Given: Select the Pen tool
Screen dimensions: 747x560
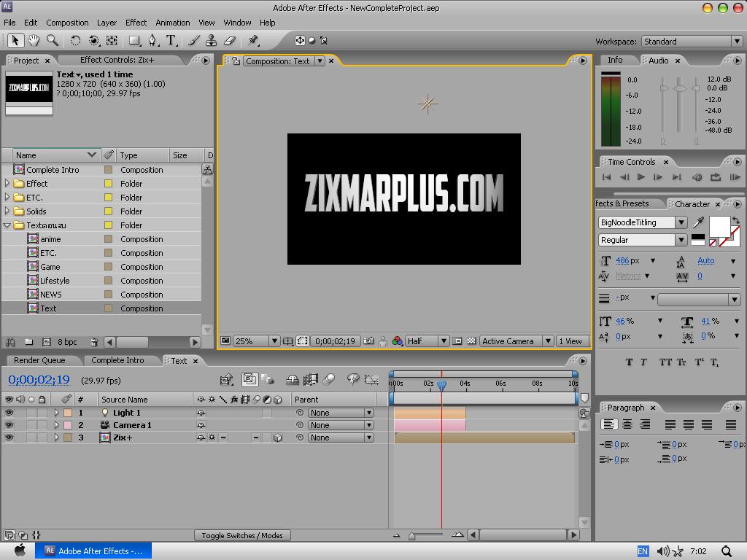Looking at the screenshot, I should coord(152,41).
